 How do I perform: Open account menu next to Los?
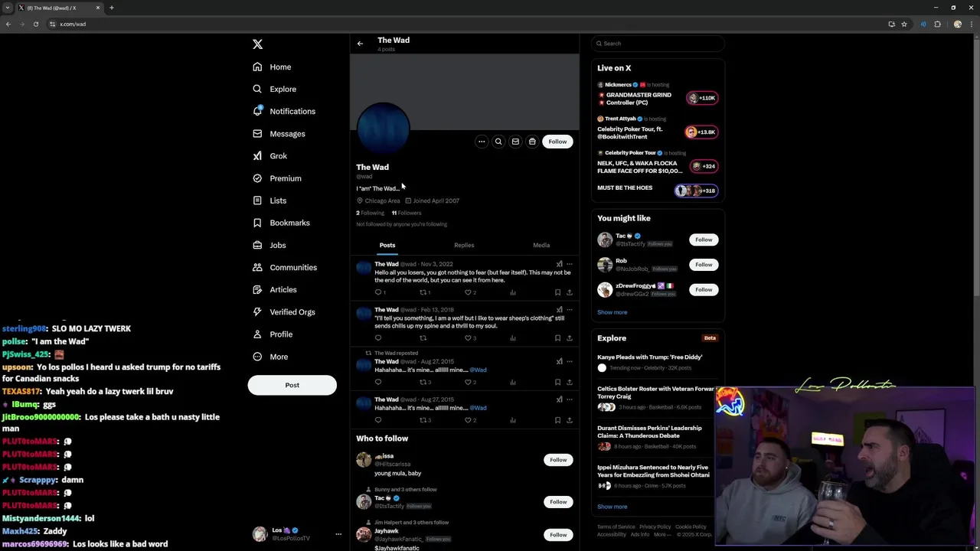(x=338, y=534)
